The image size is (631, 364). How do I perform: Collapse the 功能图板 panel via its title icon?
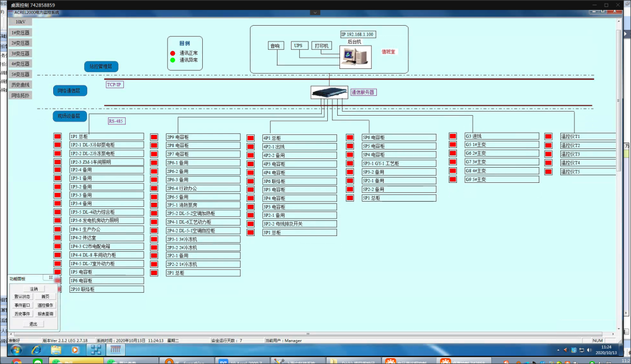coord(51,278)
